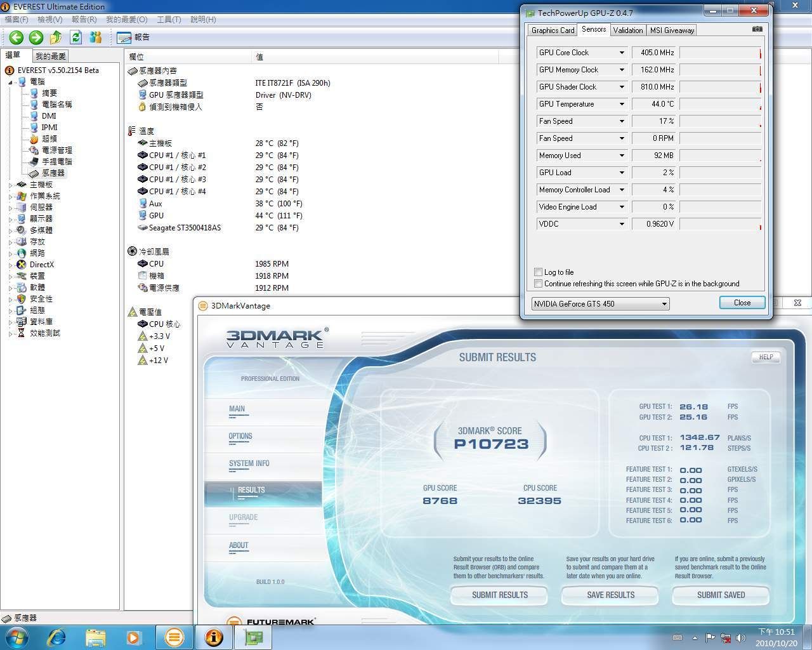The width and height of the screenshot is (812, 650).
Task: Click the users icon in EVEREST toolbar
Action: coord(96,37)
